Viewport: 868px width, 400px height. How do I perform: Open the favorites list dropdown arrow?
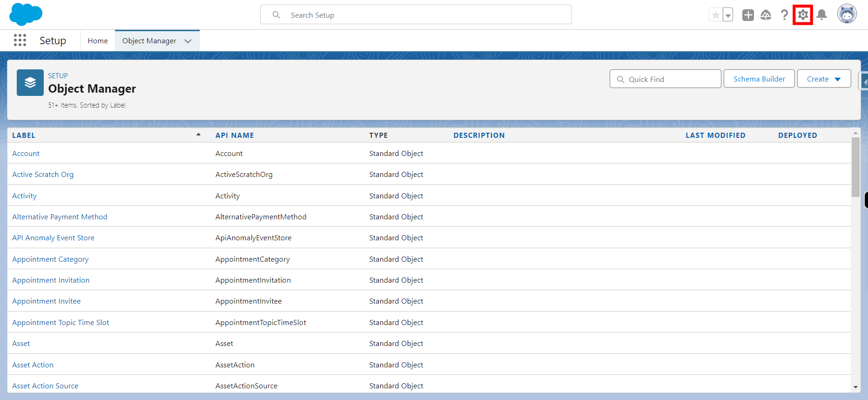(x=728, y=15)
